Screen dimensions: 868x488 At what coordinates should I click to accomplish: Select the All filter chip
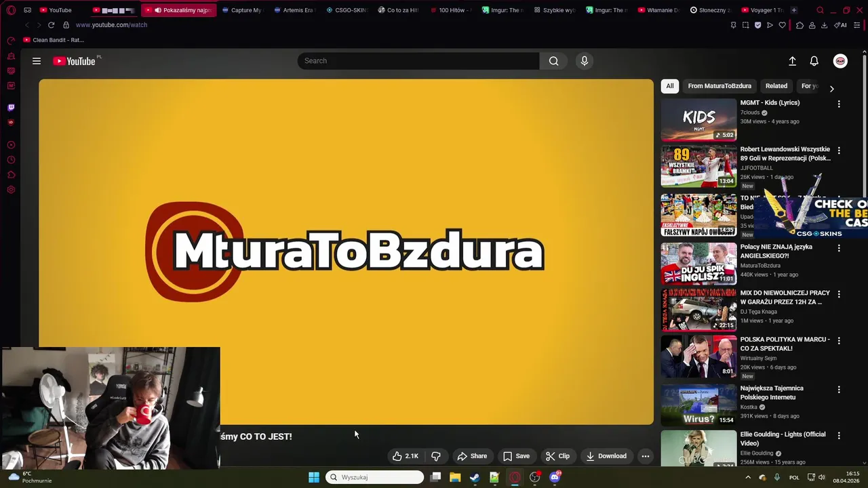[670, 86]
